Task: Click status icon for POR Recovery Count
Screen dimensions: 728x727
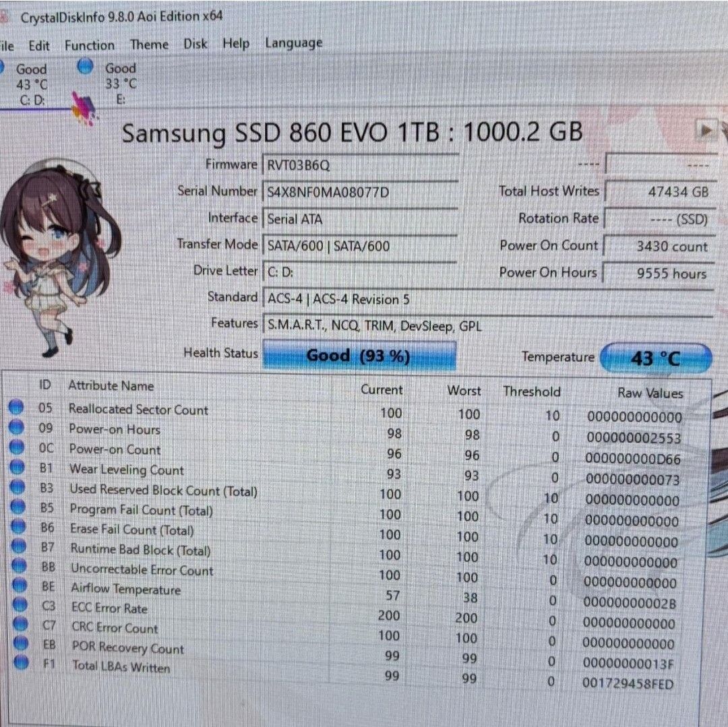Action: click(x=21, y=643)
